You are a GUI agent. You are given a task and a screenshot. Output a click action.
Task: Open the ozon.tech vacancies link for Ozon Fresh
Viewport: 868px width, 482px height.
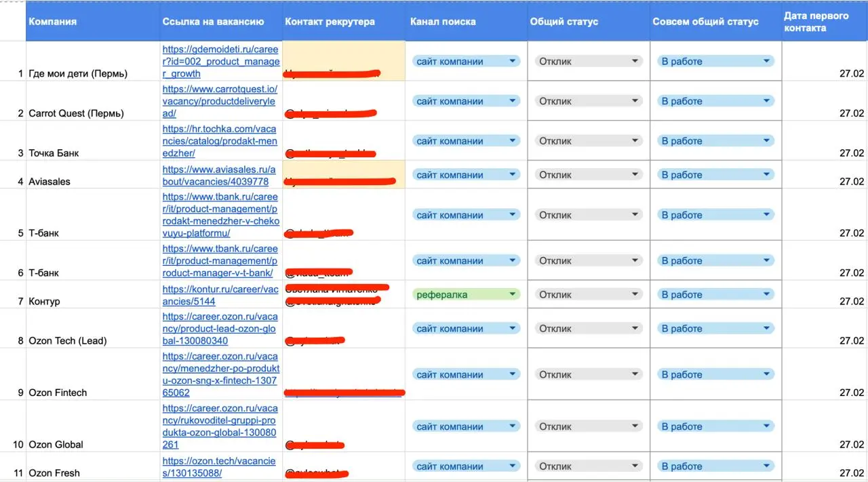tap(219, 467)
